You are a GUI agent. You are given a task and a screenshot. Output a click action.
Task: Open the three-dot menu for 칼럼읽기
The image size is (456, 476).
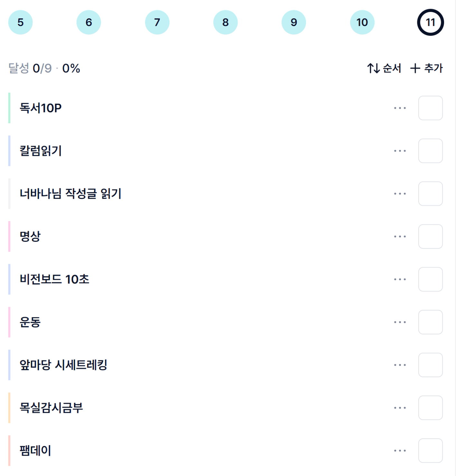tap(400, 151)
